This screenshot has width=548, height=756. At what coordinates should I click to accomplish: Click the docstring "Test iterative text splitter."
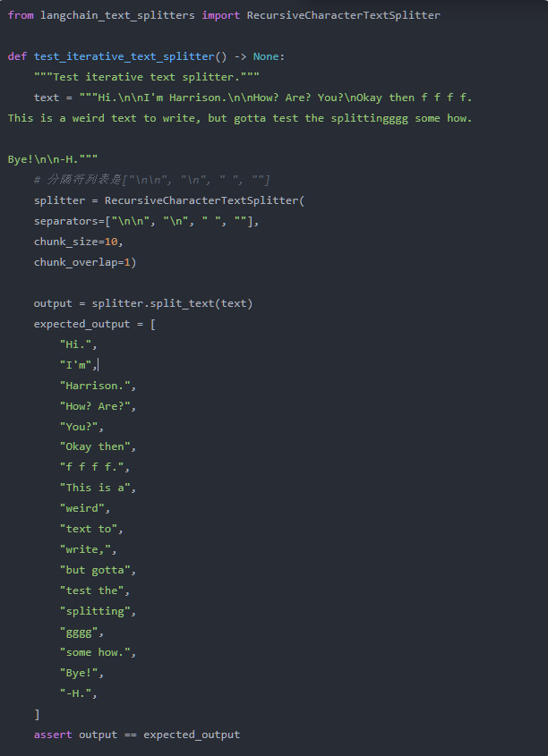(x=147, y=77)
